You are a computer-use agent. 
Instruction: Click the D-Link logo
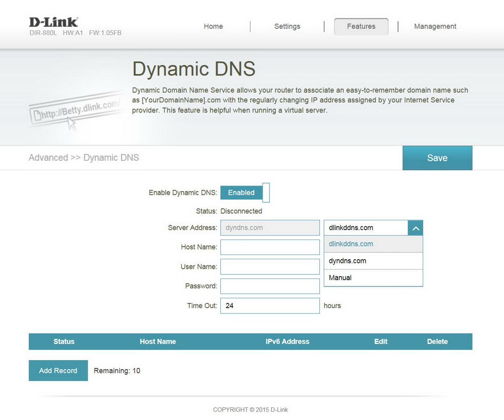(x=53, y=22)
